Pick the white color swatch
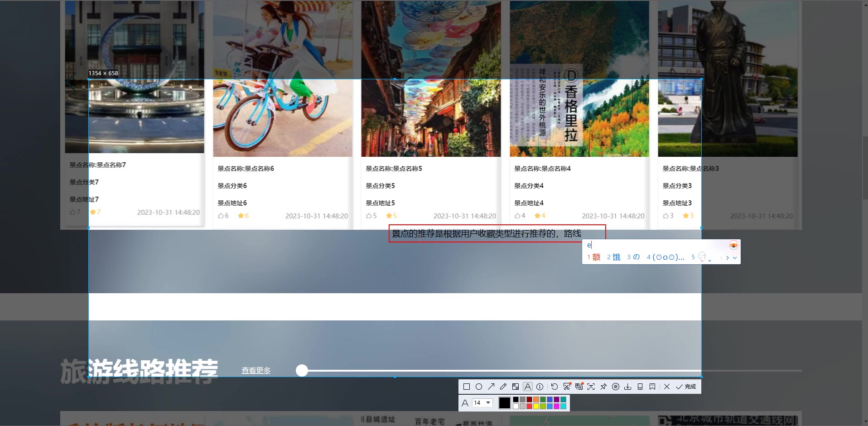868x426 pixels. click(x=516, y=406)
